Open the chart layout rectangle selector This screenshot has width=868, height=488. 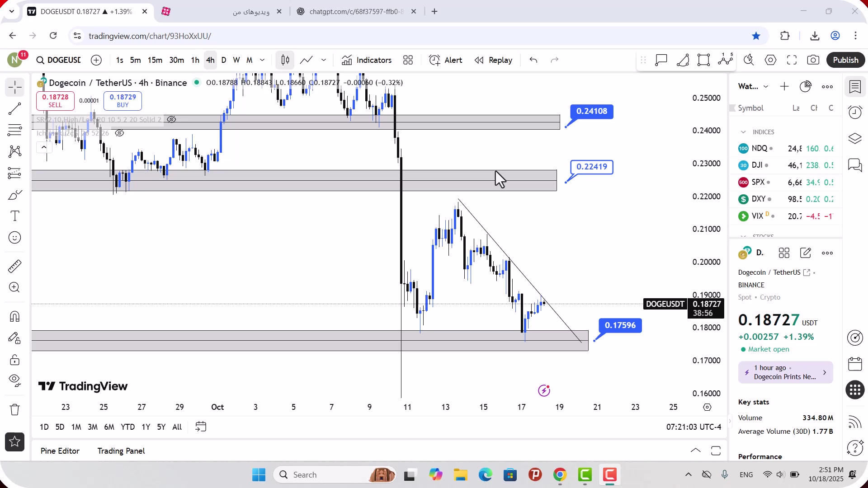[704, 60]
